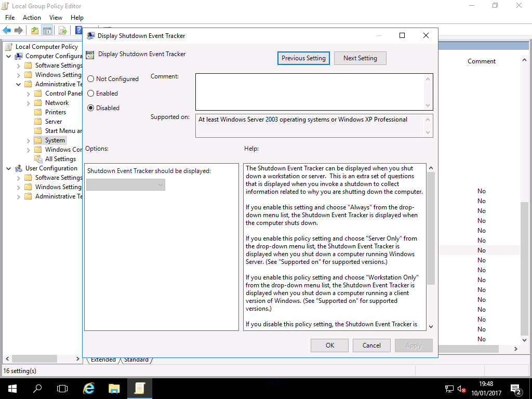Click the Printers folder icon
Viewport: 532px width, 399px height.
[x=38, y=112]
